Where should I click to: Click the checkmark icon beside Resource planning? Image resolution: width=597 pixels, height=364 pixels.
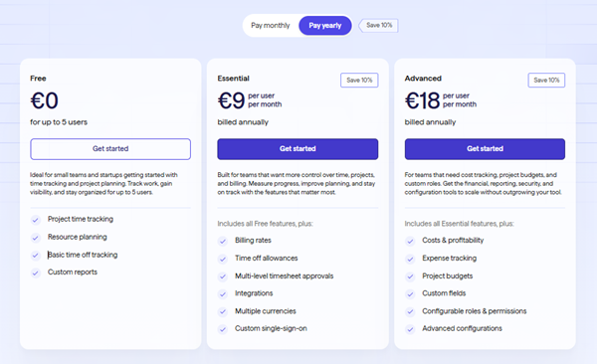pyautogui.click(x=36, y=238)
